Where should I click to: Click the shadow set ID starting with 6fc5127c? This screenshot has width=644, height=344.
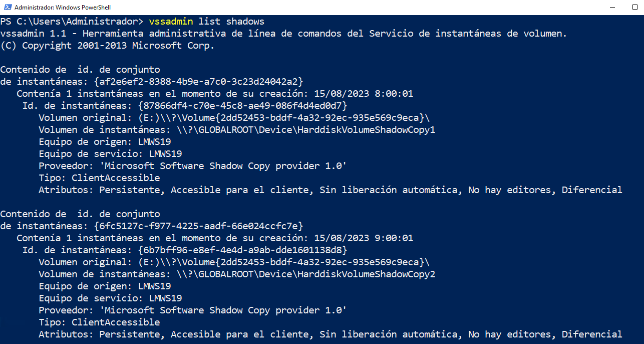198,226
